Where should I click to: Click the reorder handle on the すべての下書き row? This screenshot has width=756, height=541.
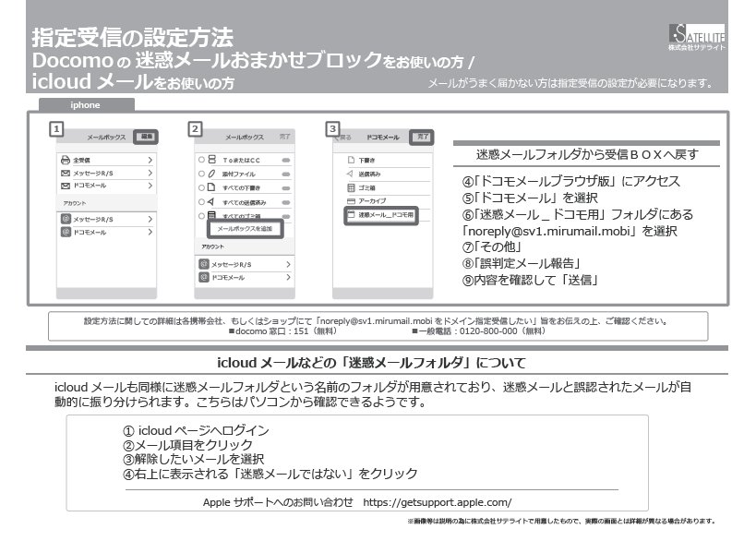pyautogui.click(x=286, y=188)
